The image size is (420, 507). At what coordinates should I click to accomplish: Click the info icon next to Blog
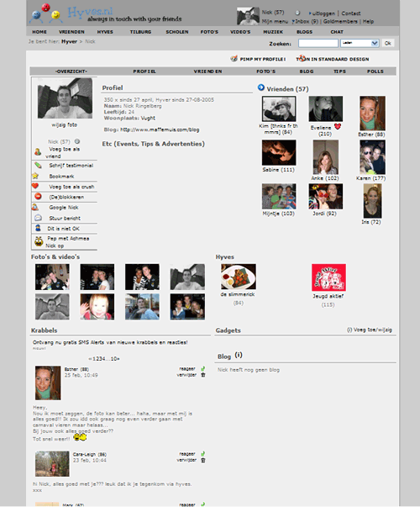[239, 355]
